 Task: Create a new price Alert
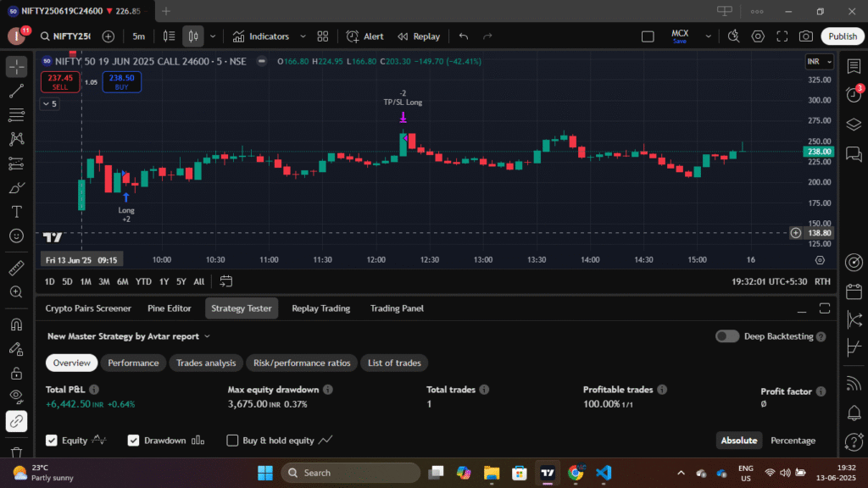coord(364,36)
